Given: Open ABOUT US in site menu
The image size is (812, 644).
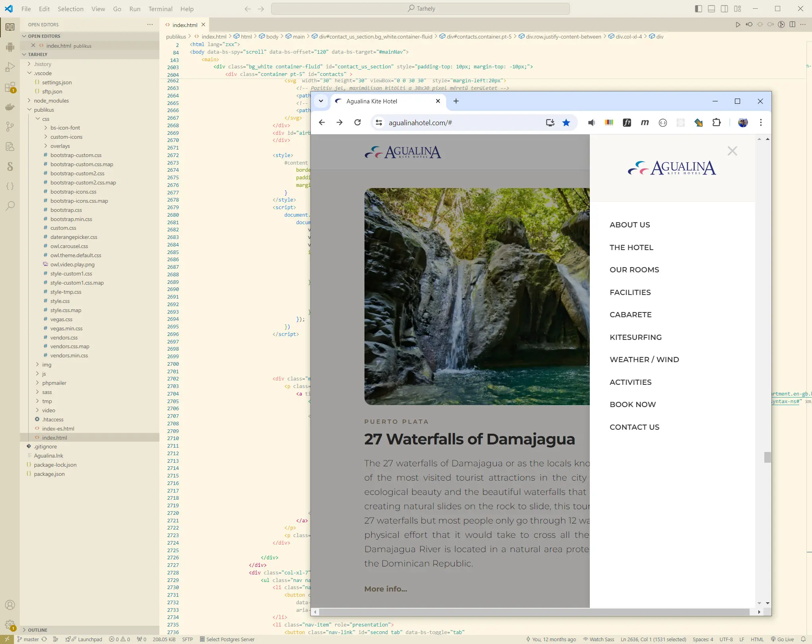Looking at the screenshot, I should pyautogui.click(x=630, y=225).
